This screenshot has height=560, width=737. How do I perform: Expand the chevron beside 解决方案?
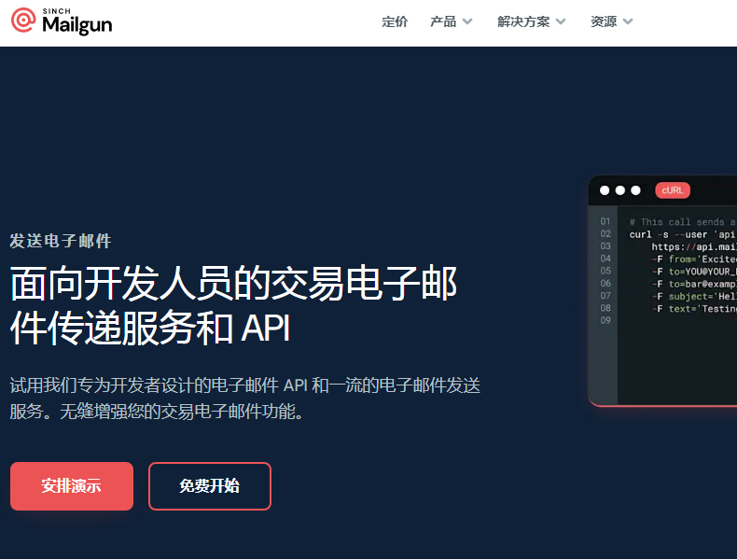tap(561, 21)
